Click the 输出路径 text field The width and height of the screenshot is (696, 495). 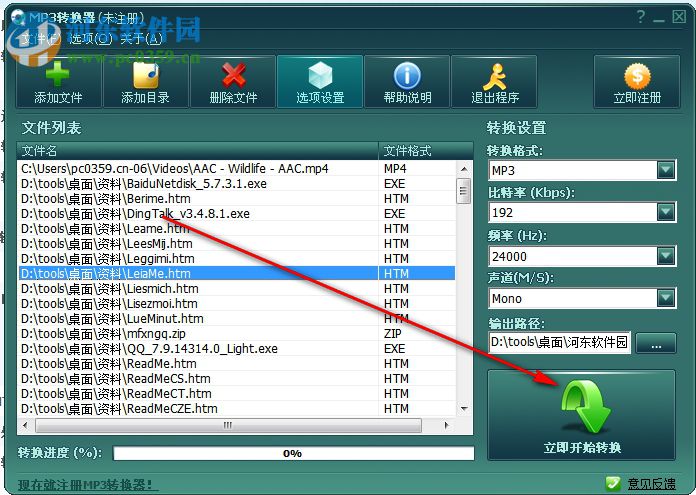tap(559, 342)
